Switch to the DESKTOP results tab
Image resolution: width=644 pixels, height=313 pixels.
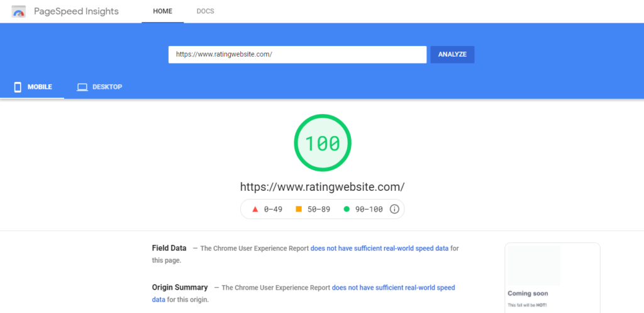pyautogui.click(x=99, y=87)
